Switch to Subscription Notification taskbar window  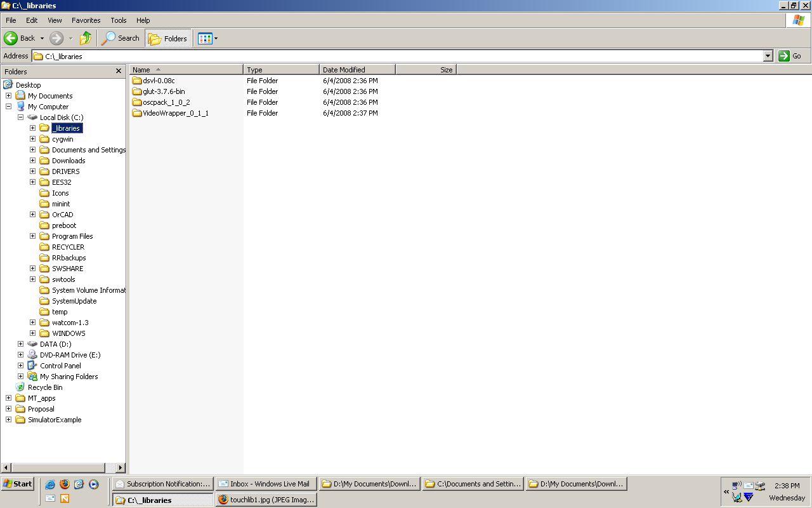point(163,484)
